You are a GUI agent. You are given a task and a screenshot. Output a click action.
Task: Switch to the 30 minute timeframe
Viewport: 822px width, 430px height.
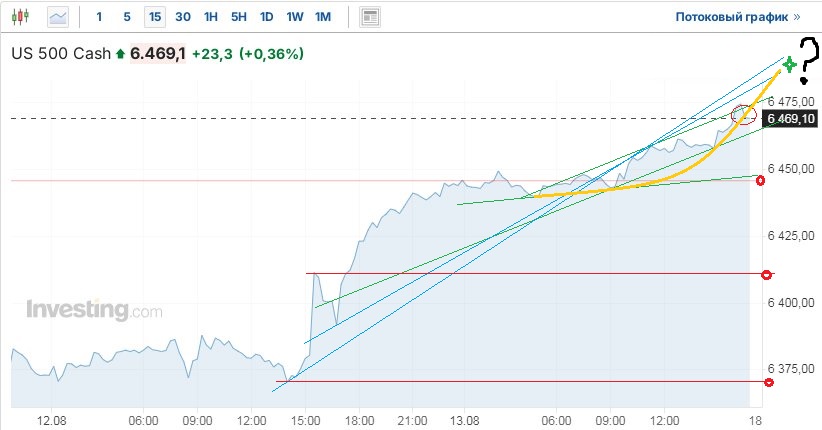[183, 17]
